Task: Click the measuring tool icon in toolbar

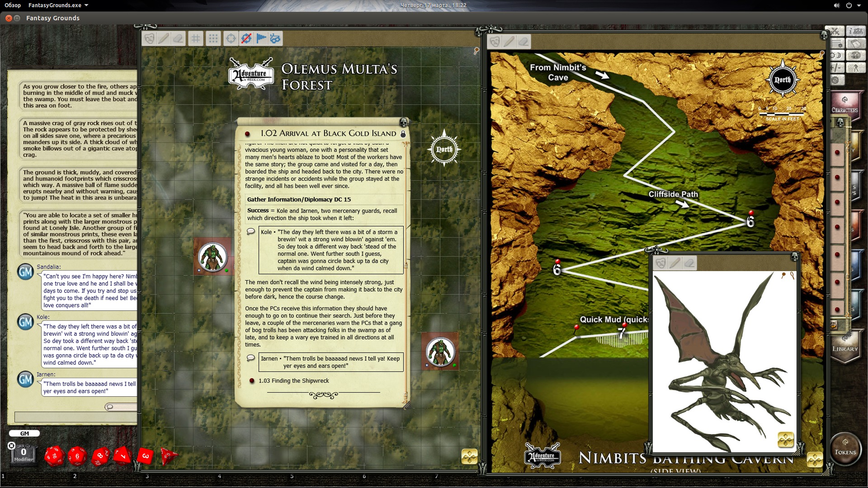Action: [x=246, y=38]
